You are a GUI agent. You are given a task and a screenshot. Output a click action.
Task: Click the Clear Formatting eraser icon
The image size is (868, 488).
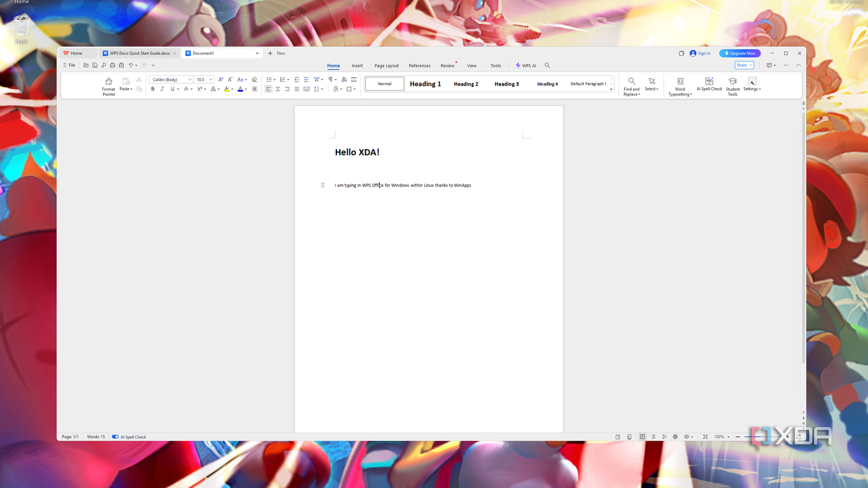254,79
